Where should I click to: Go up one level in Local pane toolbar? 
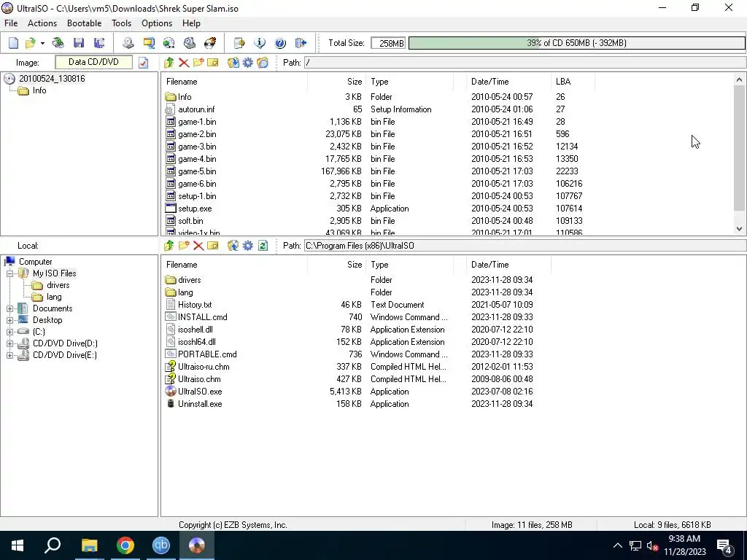click(x=169, y=246)
